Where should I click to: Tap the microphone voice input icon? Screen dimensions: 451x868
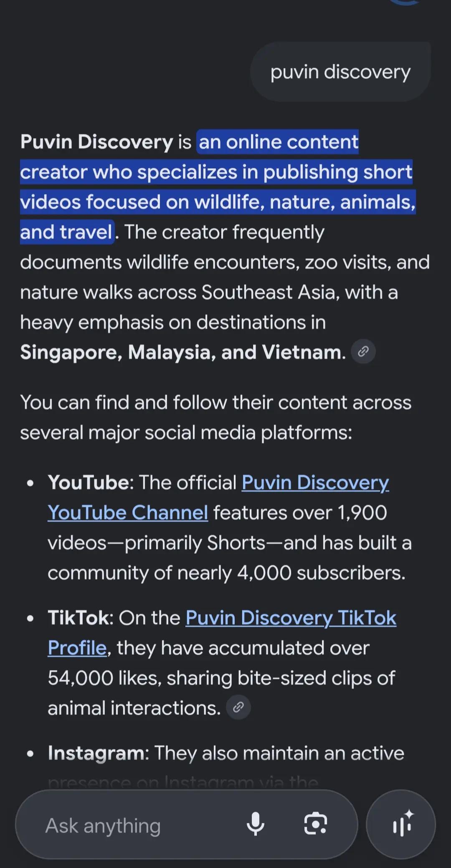coord(255,824)
